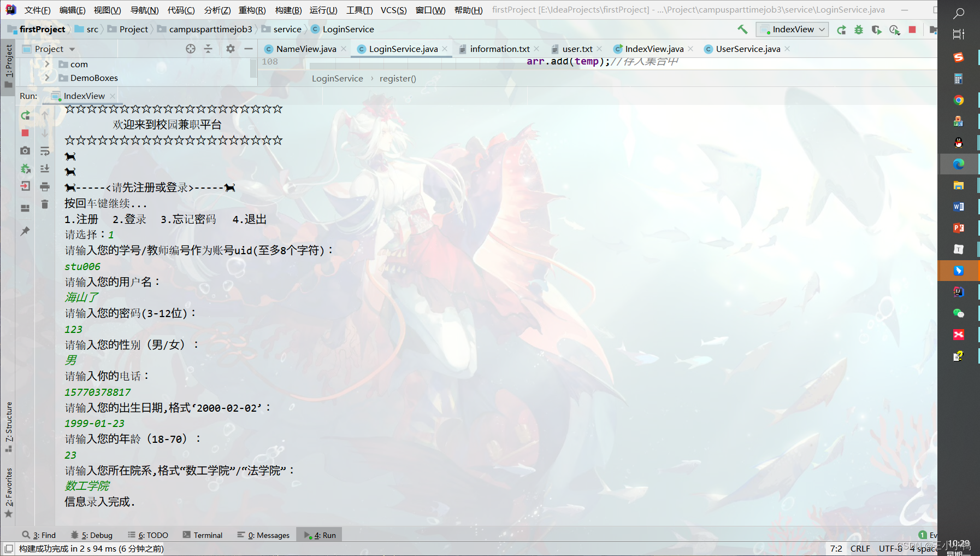This screenshot has width=980, height=556.
Task: Click the service breadcrumb folder
Action: 282,29
